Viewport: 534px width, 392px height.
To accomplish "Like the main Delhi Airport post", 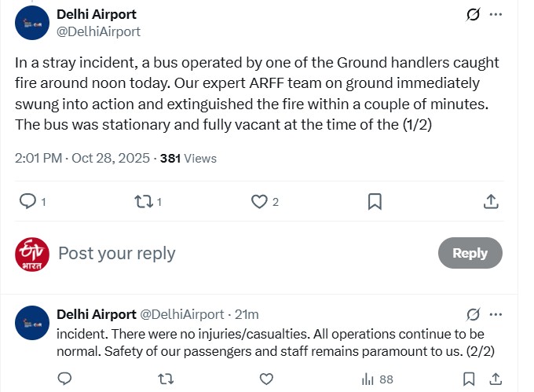I will (260, 202).
